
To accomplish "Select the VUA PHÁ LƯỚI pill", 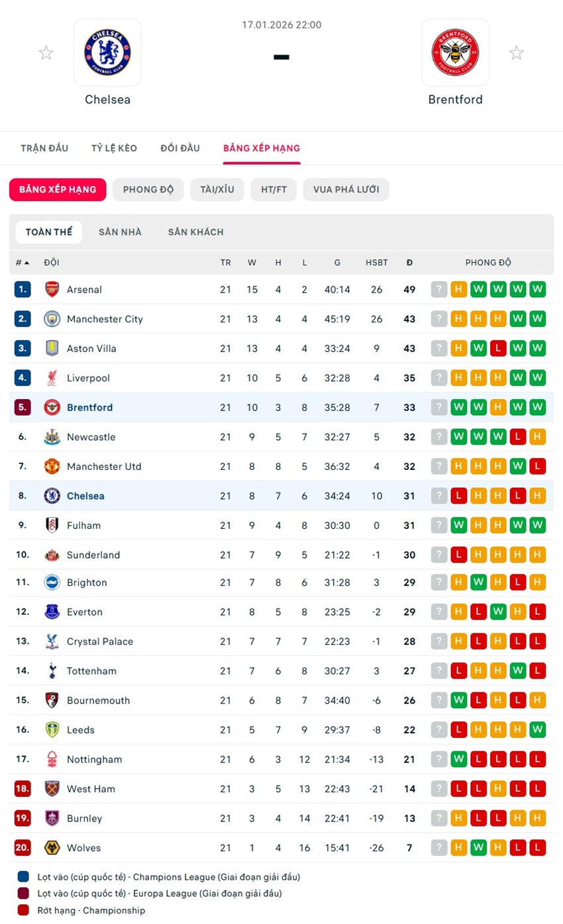I will pos(346,189).
